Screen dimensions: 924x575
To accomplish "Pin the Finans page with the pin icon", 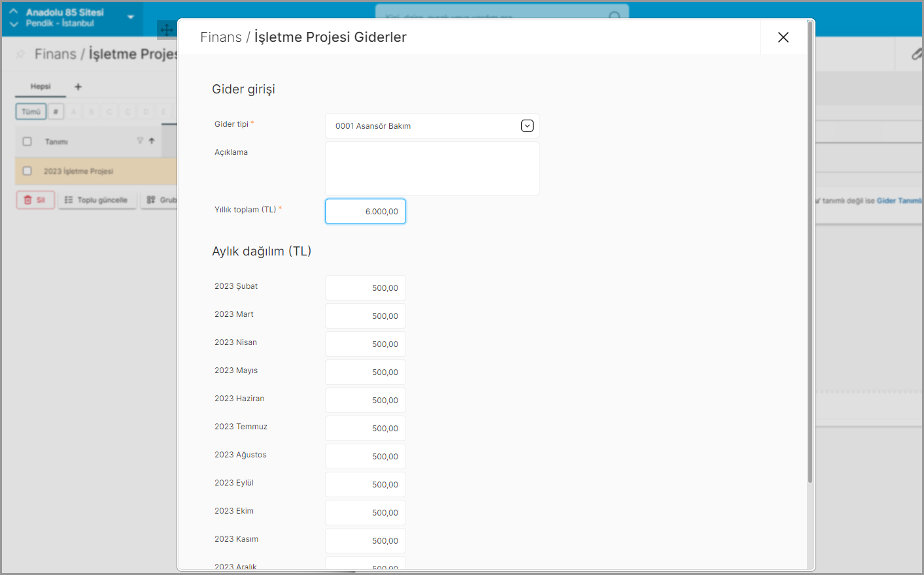I will [x=20, y=54].
